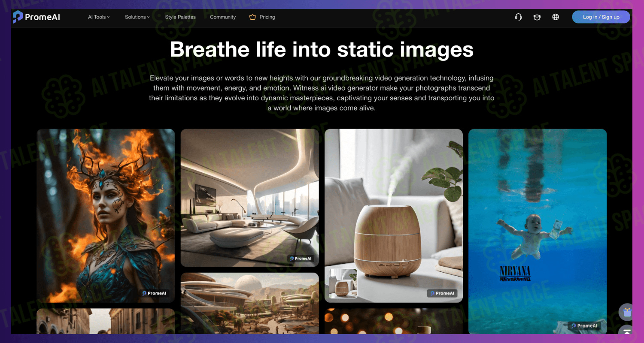Click the graduation cap tutorials icon
Image resolution: width=644 pixels, height=343 pixels.
pyautogui.click(x=537, y=17)
